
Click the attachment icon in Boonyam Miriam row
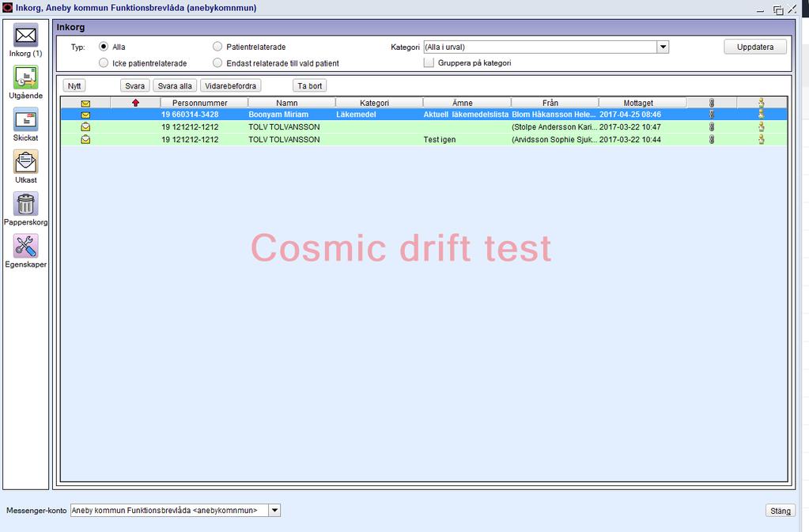tap(712, 115)
